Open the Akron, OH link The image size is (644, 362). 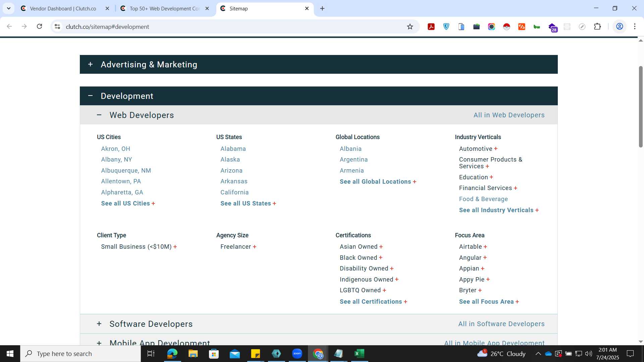115,149
